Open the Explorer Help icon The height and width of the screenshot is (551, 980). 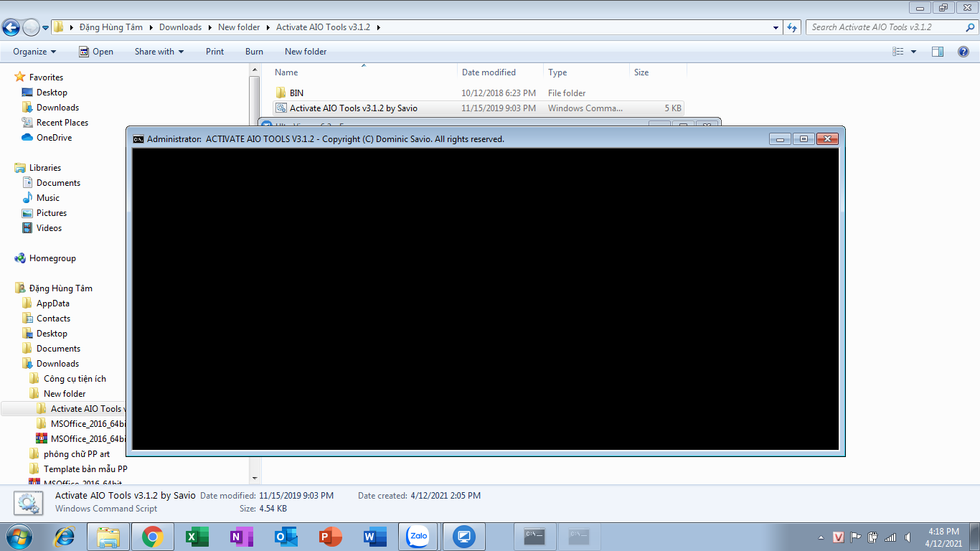tap(964, 52)
